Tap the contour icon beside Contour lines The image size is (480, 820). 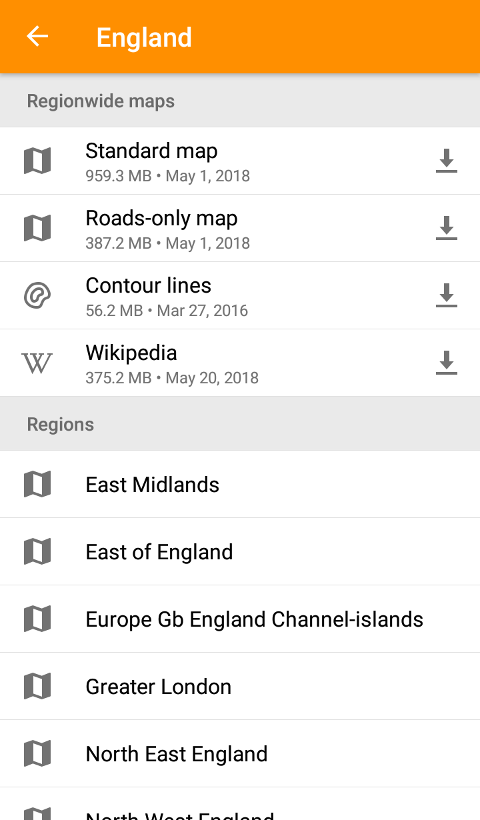38,295
